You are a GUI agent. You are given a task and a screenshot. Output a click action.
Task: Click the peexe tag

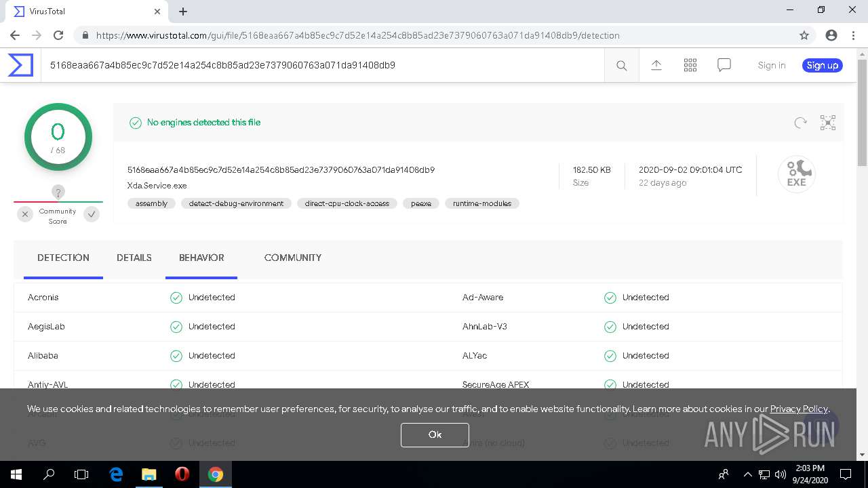(x=421, y=203)
